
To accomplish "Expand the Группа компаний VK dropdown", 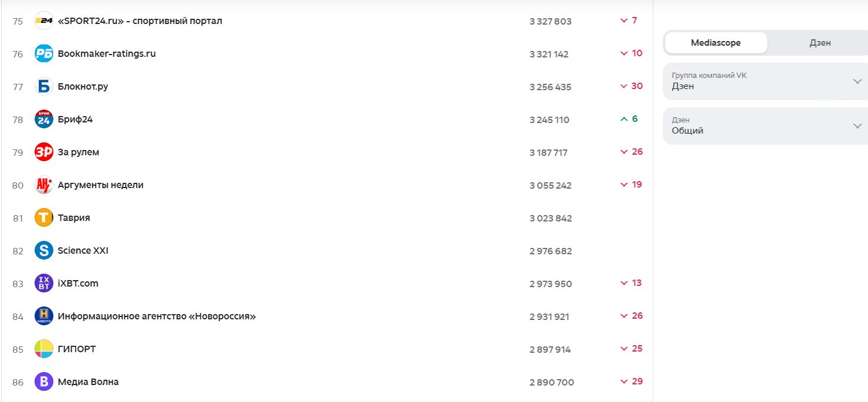I will 765,81.
